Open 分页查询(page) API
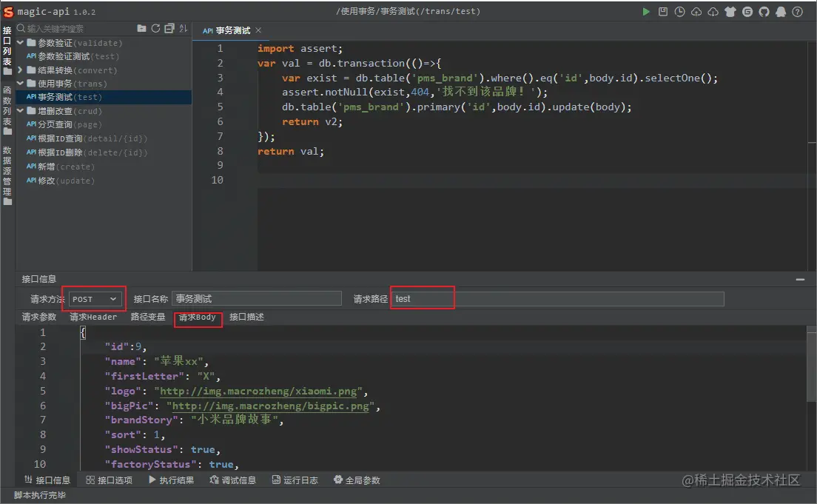The width and height of the screenshot is (817, 504). click(x=64, y=124)
